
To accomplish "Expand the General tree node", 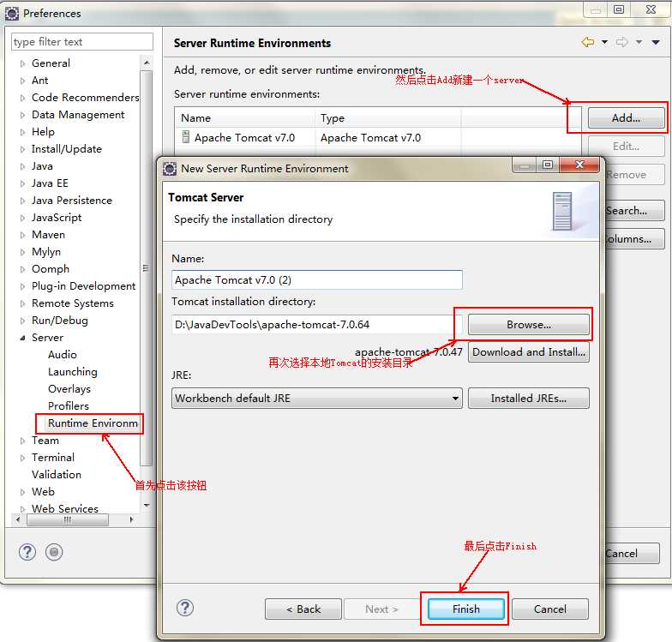I will pos(22,63).
